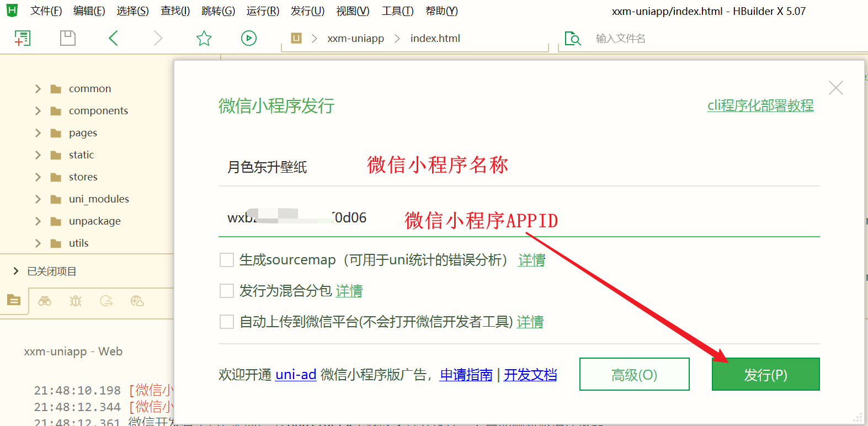Click the 输入文件名 search field

pos(621,39)
